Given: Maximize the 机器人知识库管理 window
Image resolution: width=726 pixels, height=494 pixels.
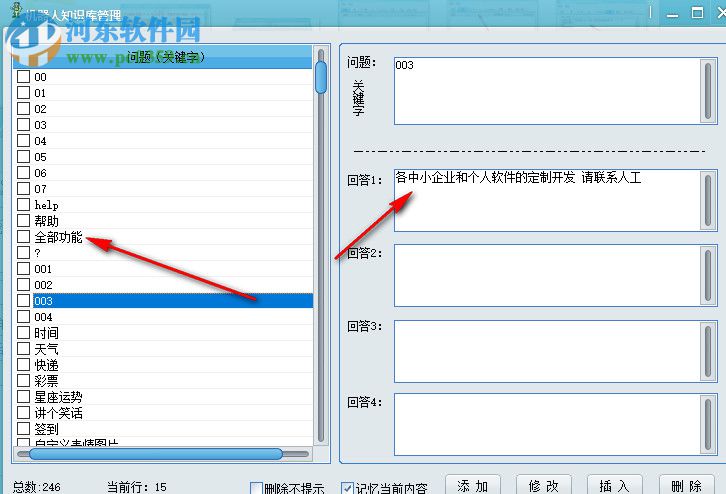Looking at the screenshot, I should tap(697, 13).
